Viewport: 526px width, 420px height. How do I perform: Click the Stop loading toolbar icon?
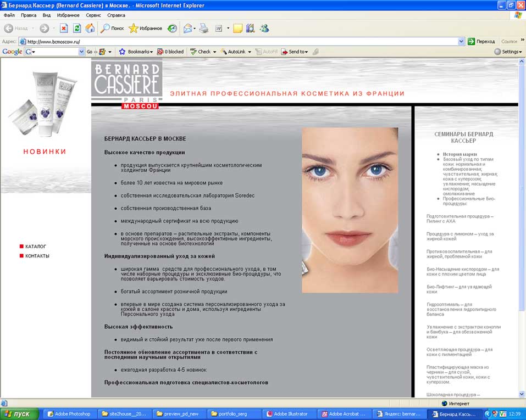coord(64,28)
